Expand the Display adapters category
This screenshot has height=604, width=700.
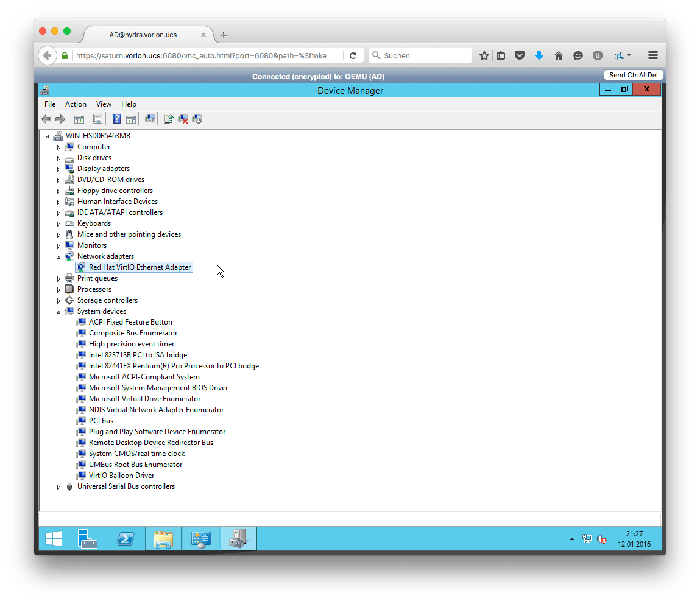coord(59,169)
